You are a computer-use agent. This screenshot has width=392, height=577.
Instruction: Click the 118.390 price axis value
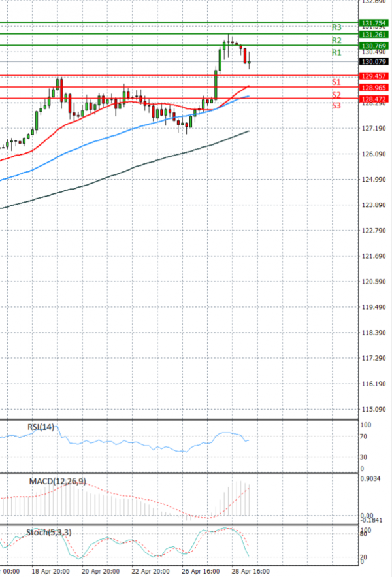(374, 333)
